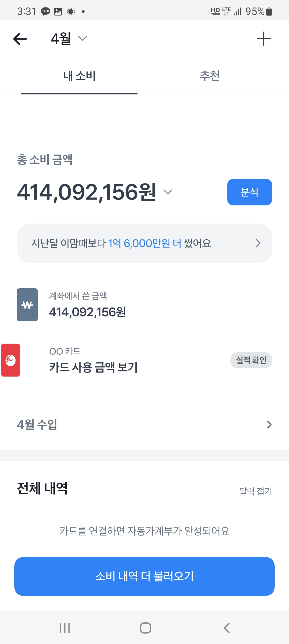Viewport: 289px width, 644px height.
Task: Tap the account won-symbol icon
Action: coord(27,305)
